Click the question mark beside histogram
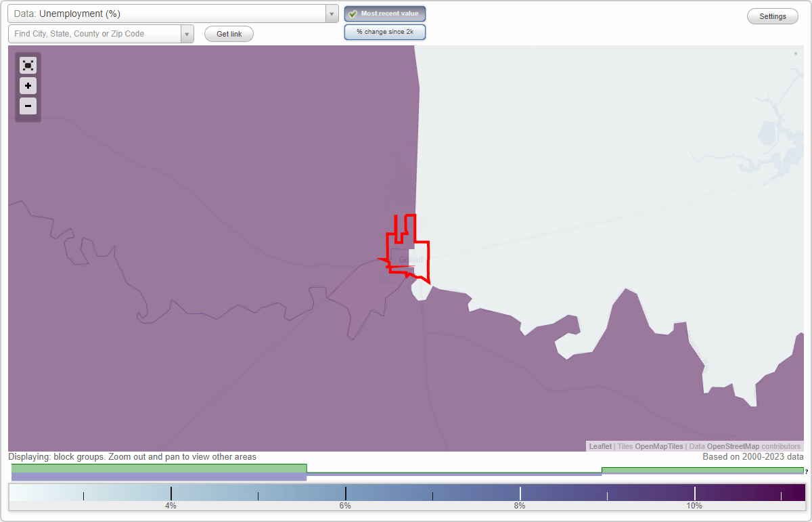 click(807, 472)
